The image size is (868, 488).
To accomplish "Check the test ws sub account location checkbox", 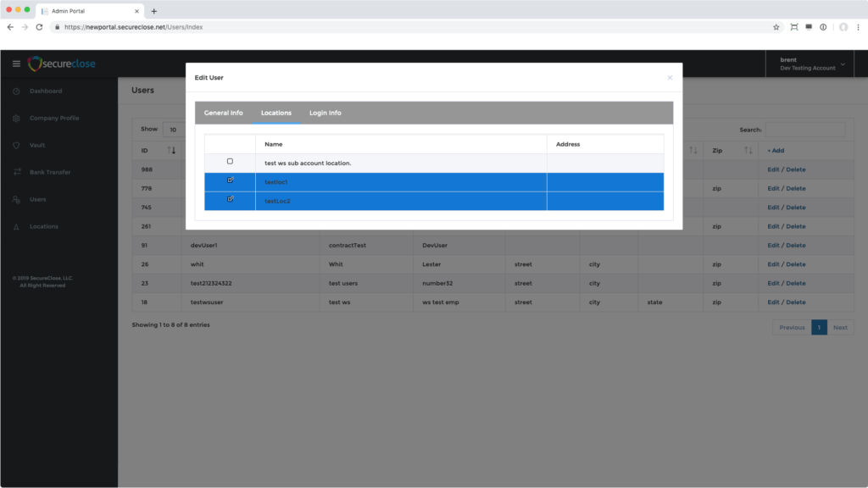I will pos(230,161).
